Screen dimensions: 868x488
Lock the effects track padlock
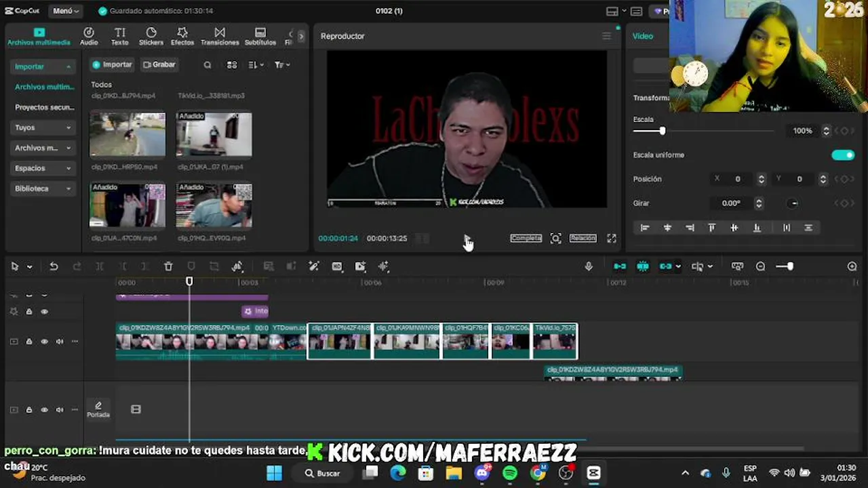pyautogui.click(x=29, y=312)
